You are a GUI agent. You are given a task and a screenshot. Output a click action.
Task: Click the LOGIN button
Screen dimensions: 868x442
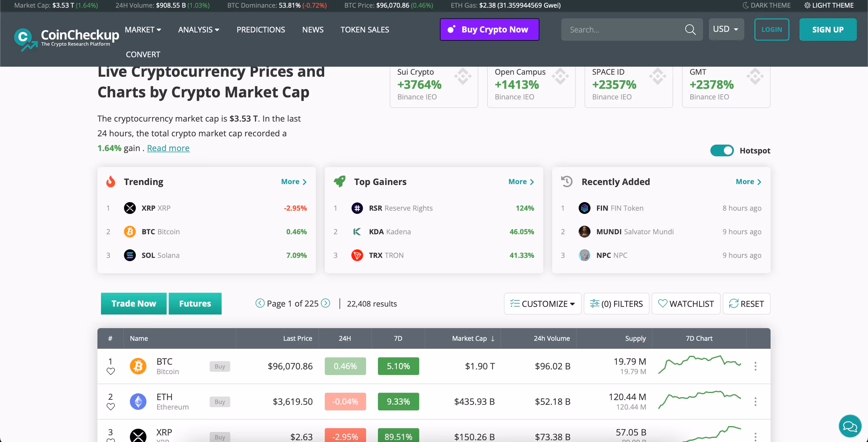pos(772,29)
